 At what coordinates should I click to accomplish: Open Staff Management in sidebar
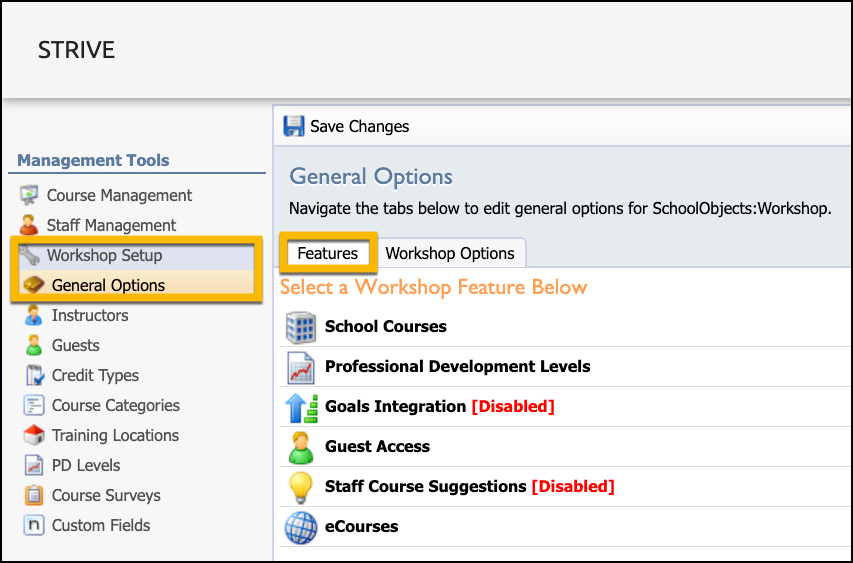(111, 225)
